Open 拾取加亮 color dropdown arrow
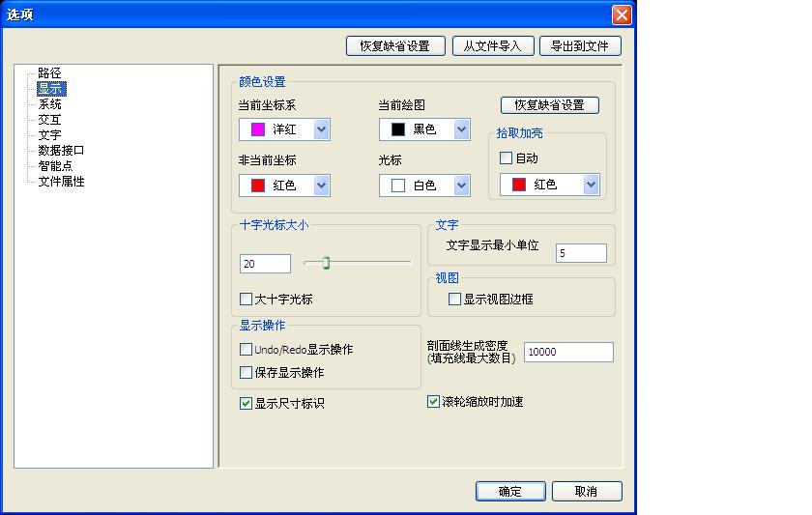Screen dimensions: 812x515 pyautogui.click(x=591, y=185)
